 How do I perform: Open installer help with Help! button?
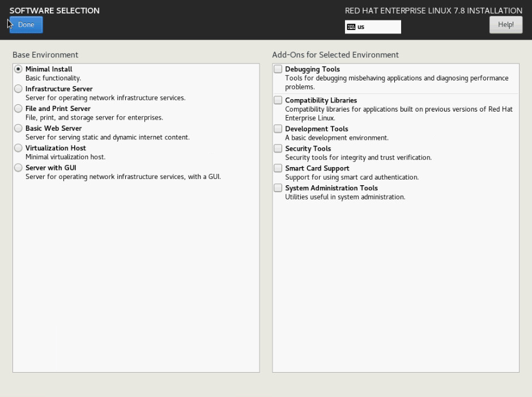505,25
